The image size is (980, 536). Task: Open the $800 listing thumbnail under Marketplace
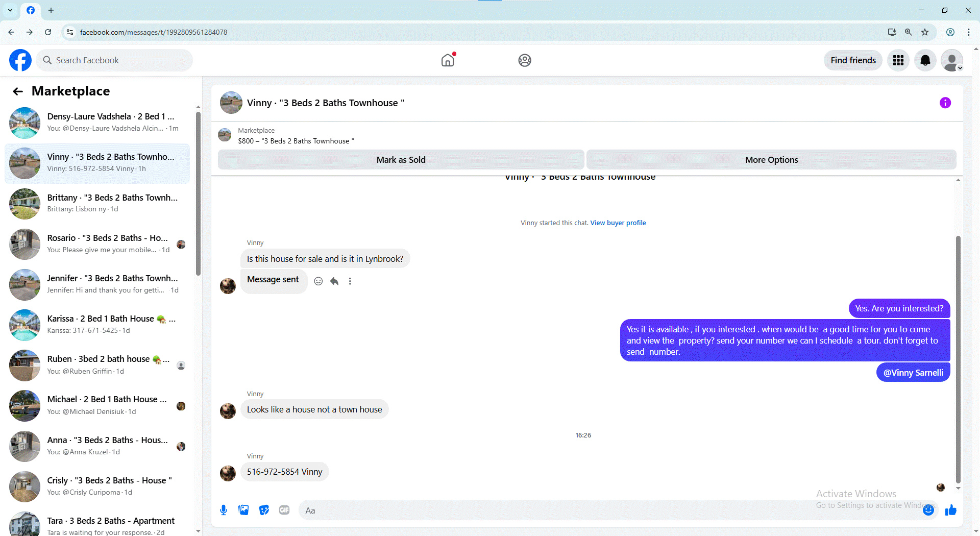[225, 135]
